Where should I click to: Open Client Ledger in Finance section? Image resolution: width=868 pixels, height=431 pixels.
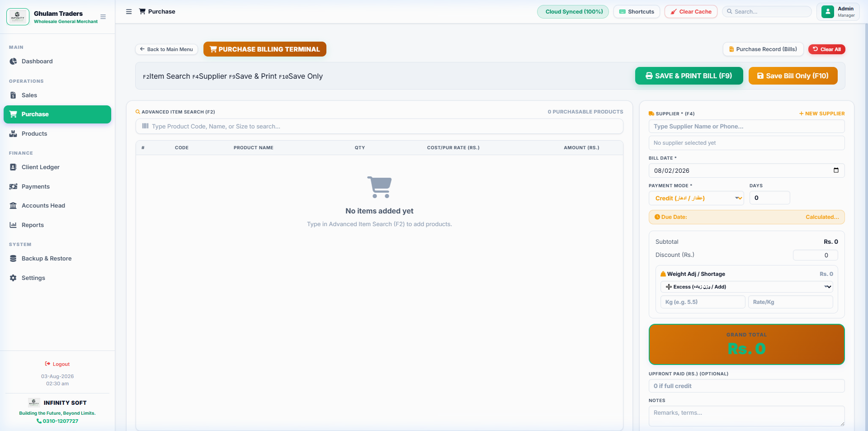coord(57,167)
